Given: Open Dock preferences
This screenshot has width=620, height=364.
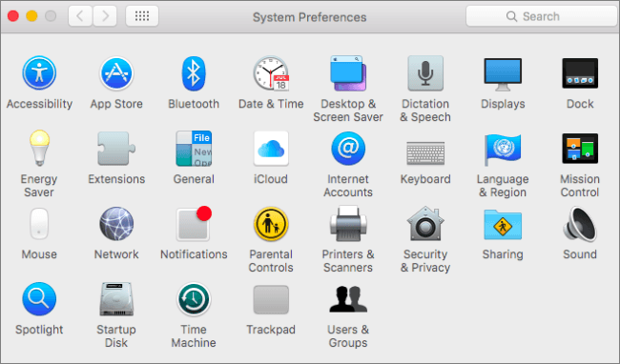Looking at the screenshot, I should coord(580,73).
